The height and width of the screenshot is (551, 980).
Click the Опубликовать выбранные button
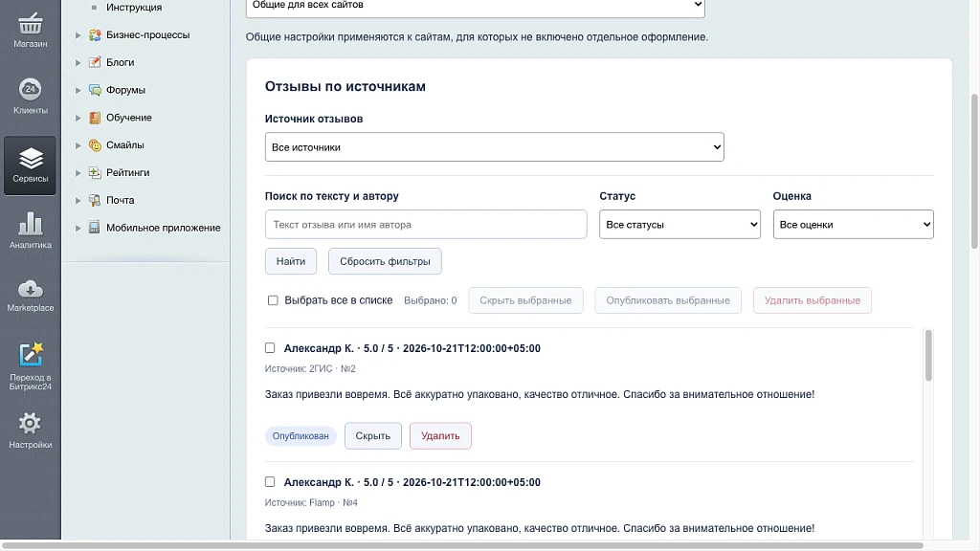pos(668,300)
